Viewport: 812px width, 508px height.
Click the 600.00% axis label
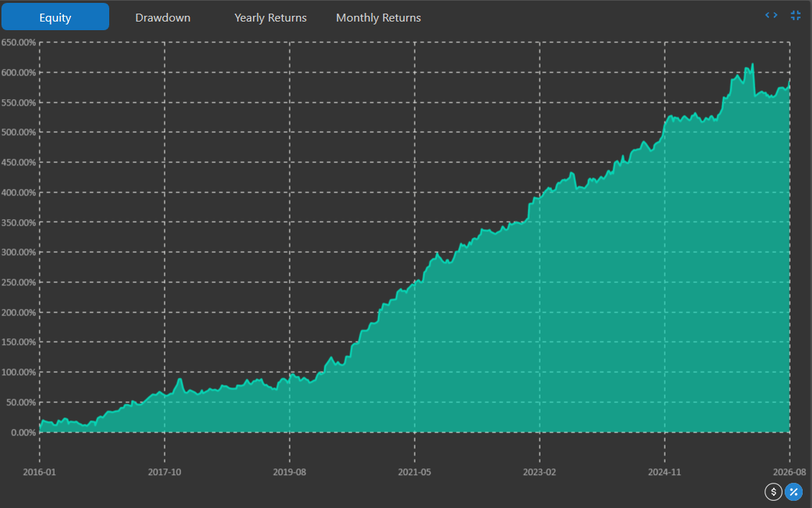(19, 73)
